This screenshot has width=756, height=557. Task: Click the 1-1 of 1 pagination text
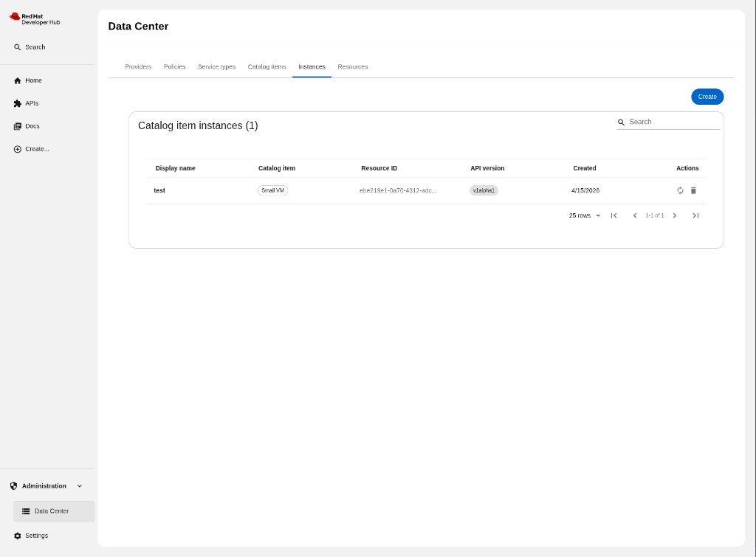(655, 216)
